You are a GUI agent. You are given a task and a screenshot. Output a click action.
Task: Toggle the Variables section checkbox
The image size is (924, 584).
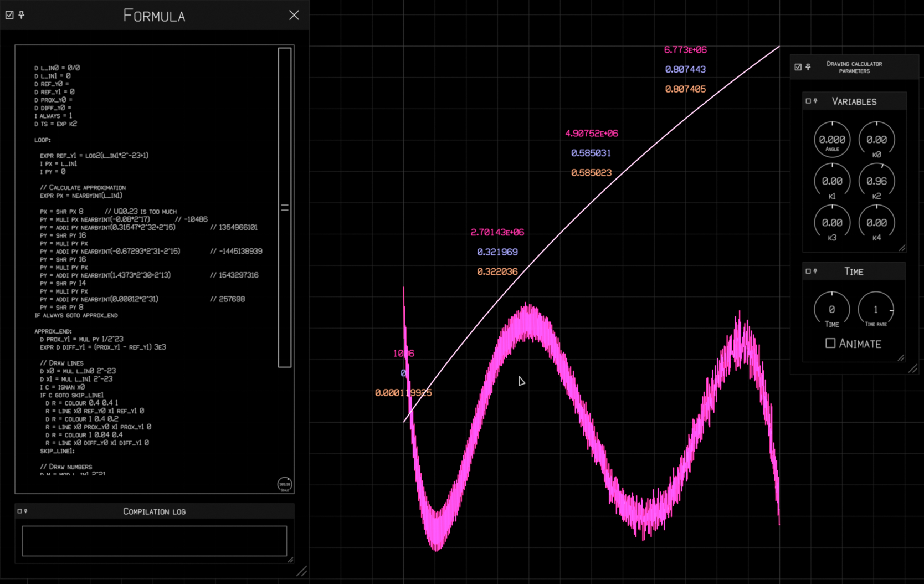coord(808,101)
